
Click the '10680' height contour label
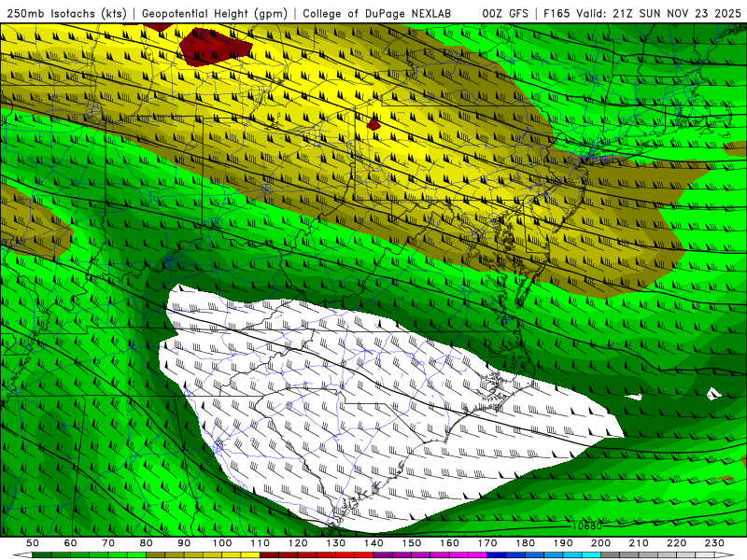tap(587, 526)
